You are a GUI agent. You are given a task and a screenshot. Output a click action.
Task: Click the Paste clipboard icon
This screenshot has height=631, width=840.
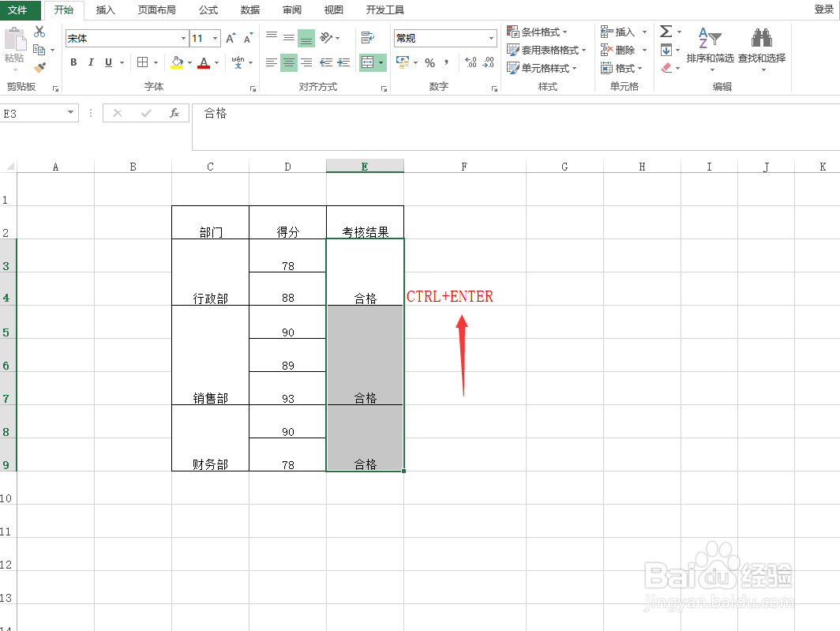click(15, 41)
